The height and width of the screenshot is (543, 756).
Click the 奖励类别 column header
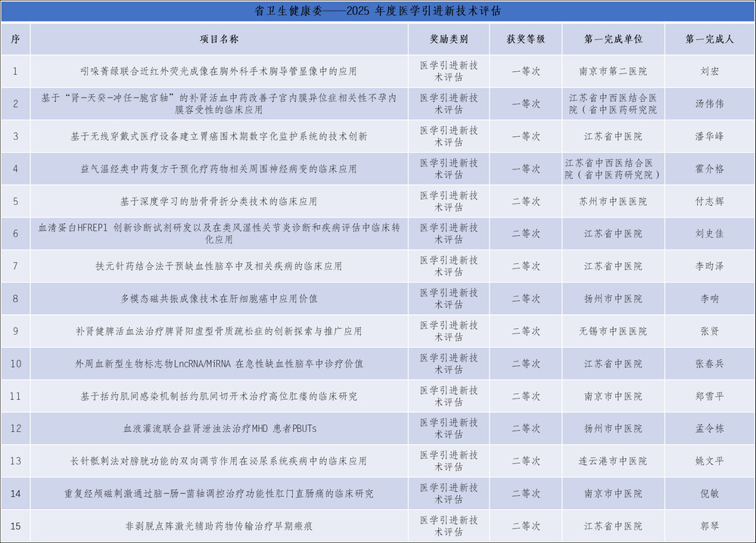449,39
